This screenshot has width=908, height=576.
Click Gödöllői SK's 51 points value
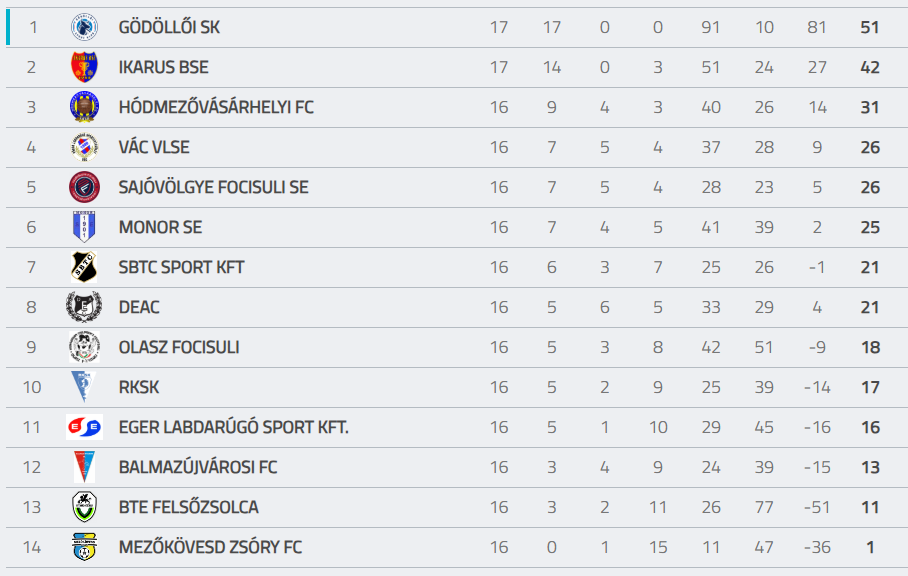tap(870, 27)
